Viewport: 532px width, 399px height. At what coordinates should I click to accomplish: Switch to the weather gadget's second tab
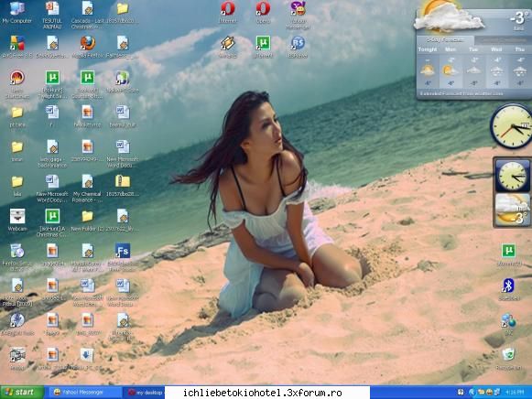pyautogui.click(x=502, y=40)
